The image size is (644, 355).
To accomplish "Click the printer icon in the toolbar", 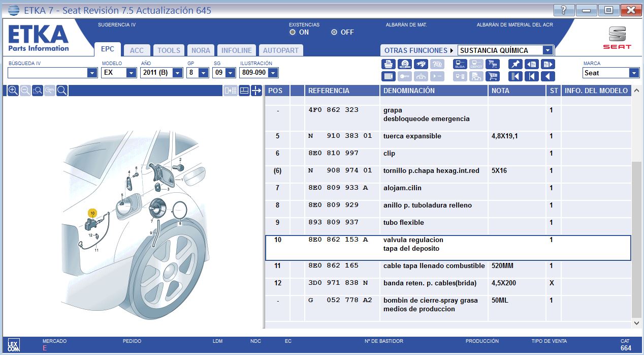I will 389,64.
